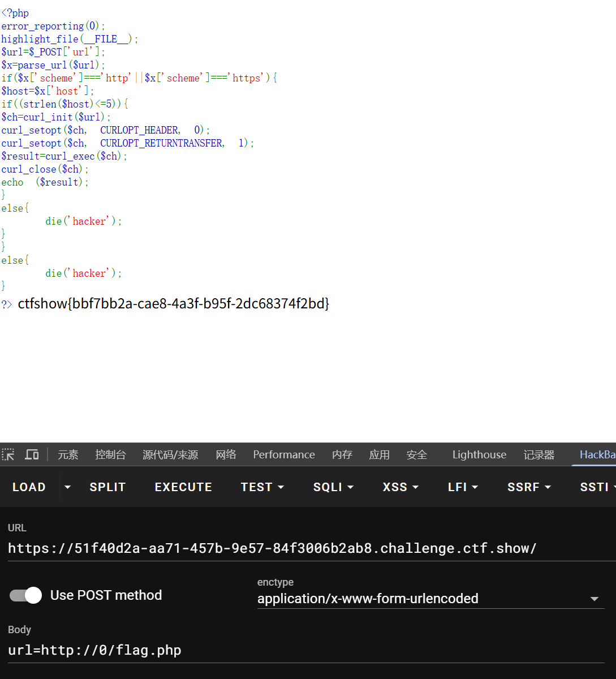Expand the XSS dropdown menu

pos(400,487)
